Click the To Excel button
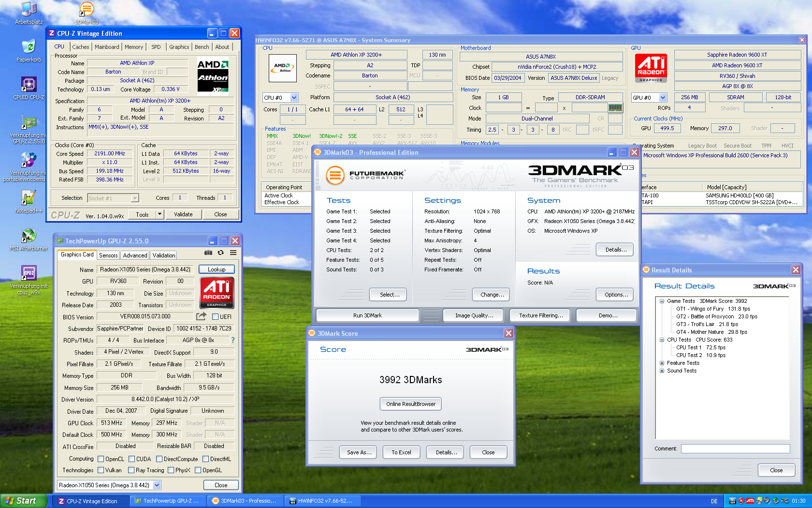This screenshot has width=812, height=508. (x=401, y=452)
